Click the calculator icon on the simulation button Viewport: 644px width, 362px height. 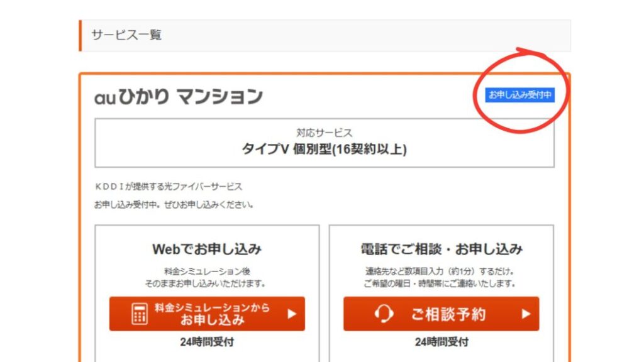coord(139,314)
